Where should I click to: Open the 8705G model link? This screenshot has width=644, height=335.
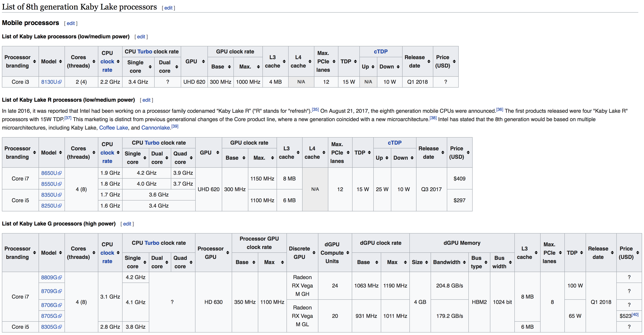[49, 316]
